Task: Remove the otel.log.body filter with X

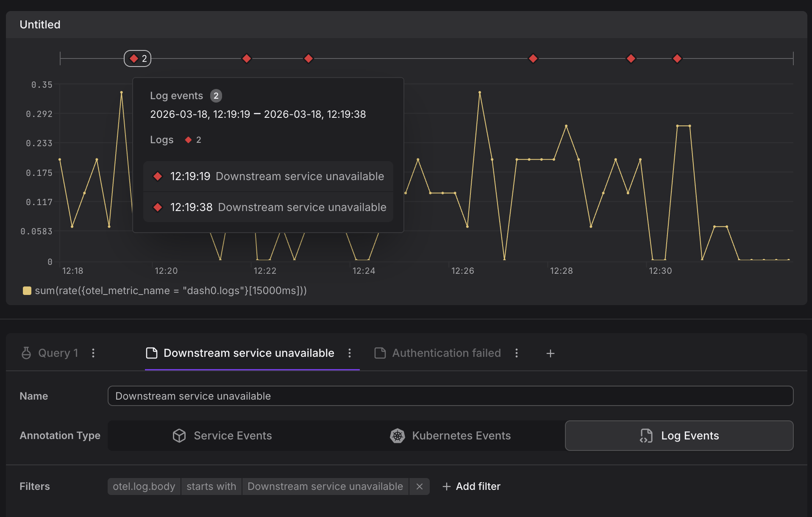Action: (419, 486)
